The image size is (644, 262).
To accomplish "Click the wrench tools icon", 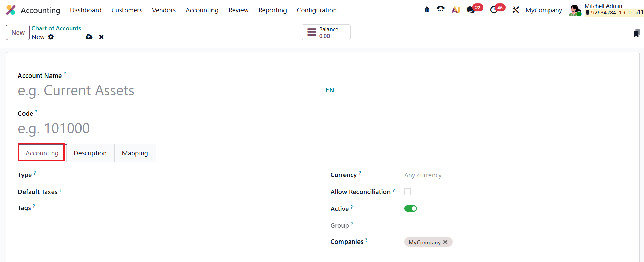I will (515, 10).
